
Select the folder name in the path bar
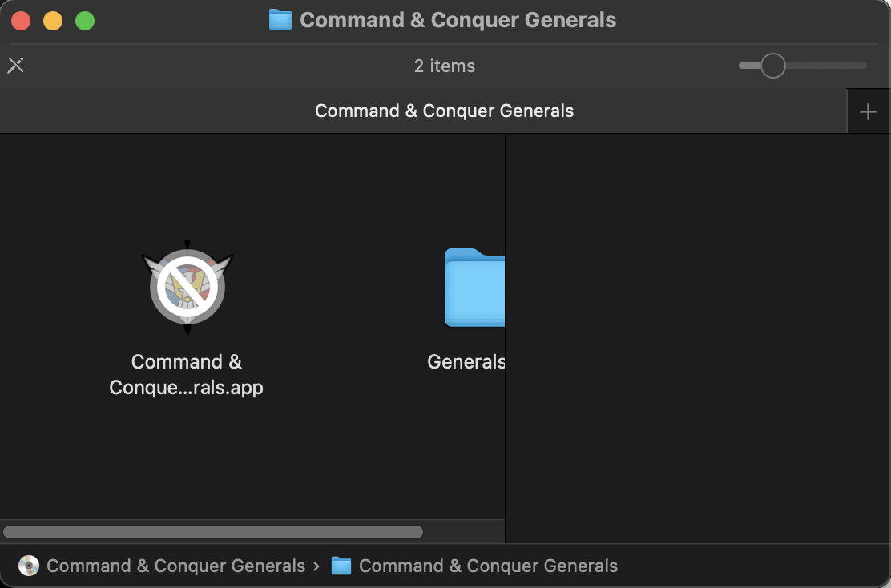tap(488, 566)
